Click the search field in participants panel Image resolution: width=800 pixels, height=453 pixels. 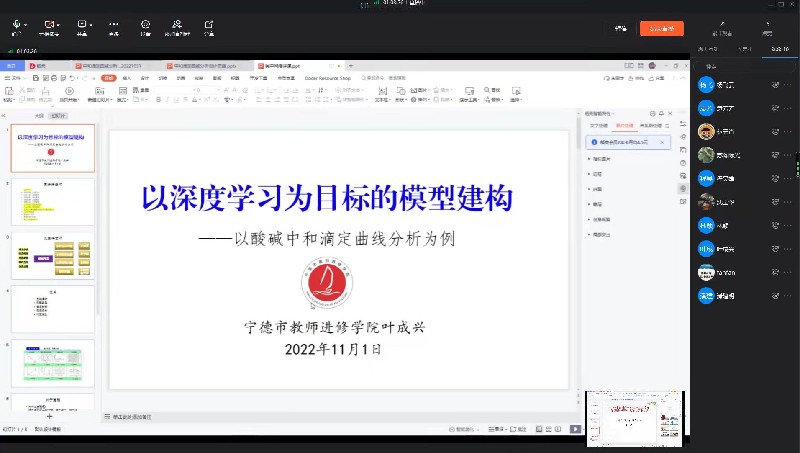click(745, 66)
